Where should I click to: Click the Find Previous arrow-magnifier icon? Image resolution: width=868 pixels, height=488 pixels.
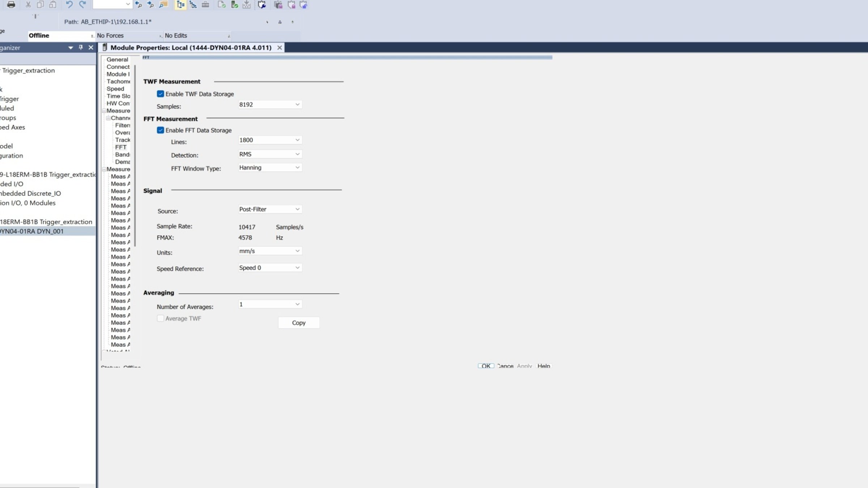pyautogui.click(x=139, y=5)
